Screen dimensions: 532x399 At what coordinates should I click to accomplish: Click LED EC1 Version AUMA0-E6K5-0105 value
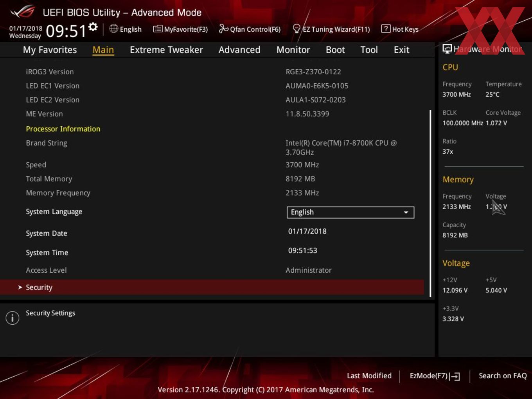(317, 86)
